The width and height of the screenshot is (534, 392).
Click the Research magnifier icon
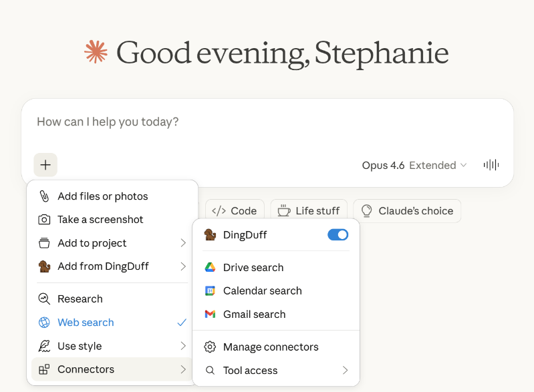coord(44,299)
